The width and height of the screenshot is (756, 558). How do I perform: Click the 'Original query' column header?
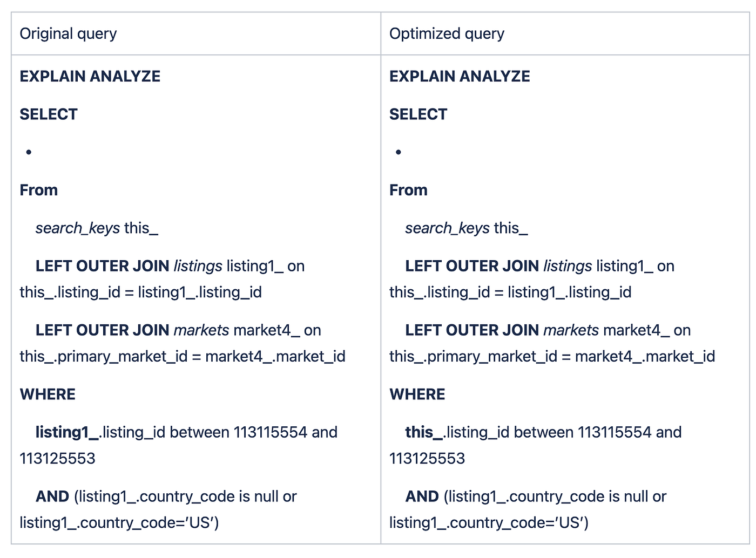[68, 33]
